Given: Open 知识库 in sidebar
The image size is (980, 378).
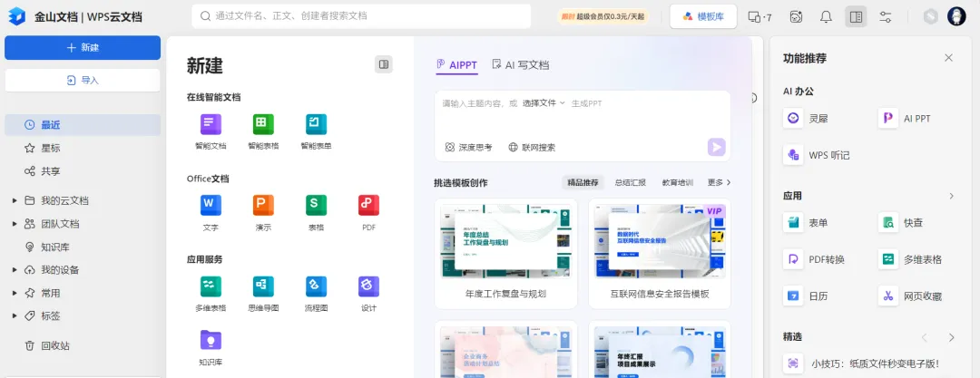Looking at the screenshot, I should 83,247.
